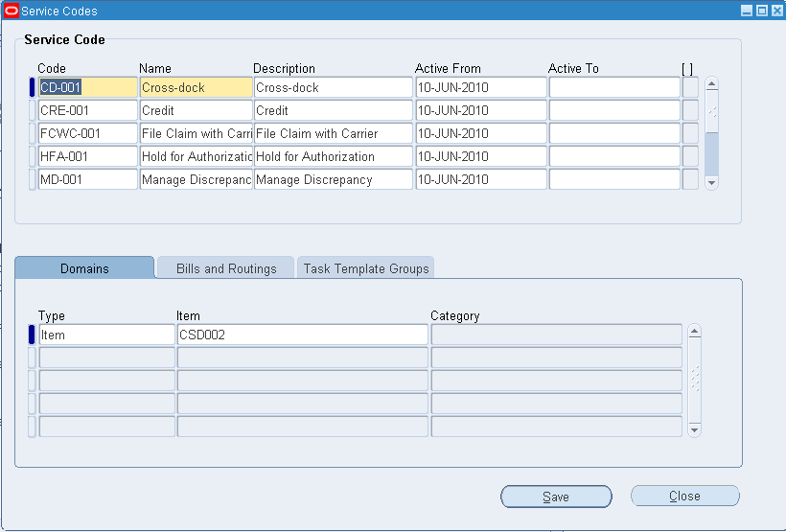
Task: Click Active To field for CD-001
Action: point(614,87)
